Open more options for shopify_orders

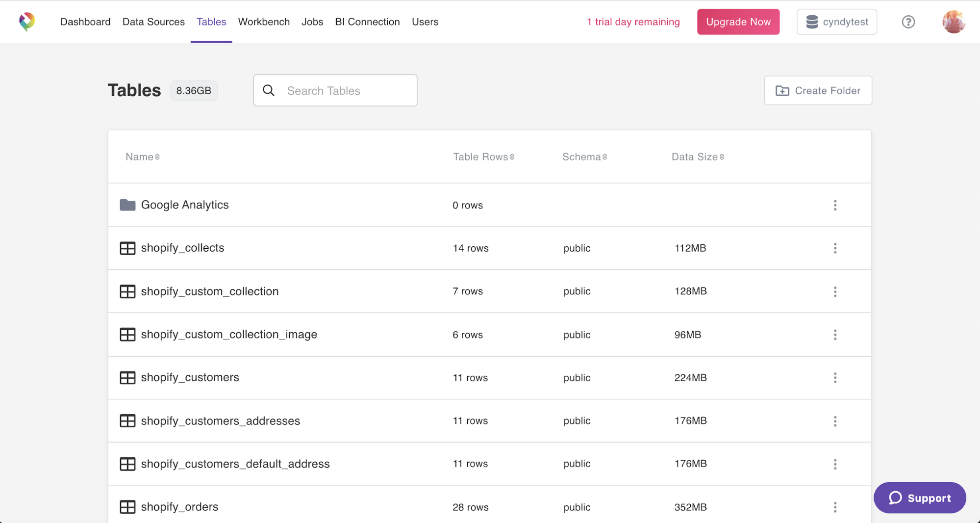pyautogui.click(x=835, y=507)
